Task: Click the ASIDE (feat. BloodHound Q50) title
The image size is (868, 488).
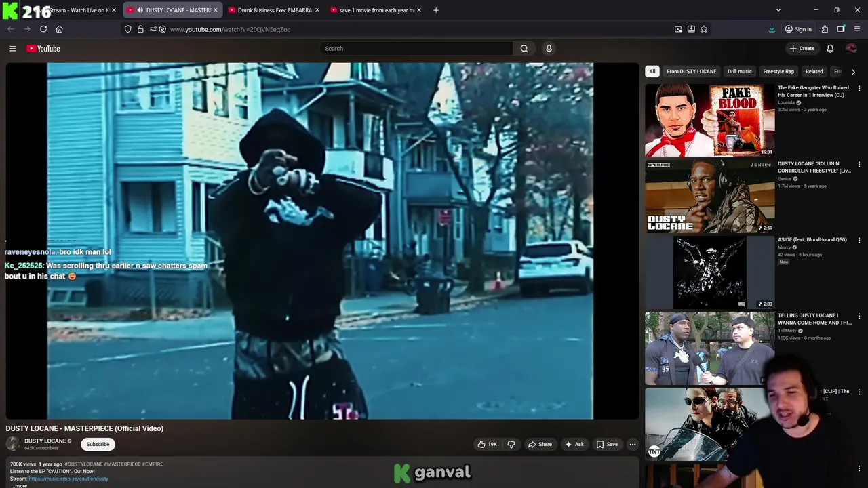Action: (812, 239)
